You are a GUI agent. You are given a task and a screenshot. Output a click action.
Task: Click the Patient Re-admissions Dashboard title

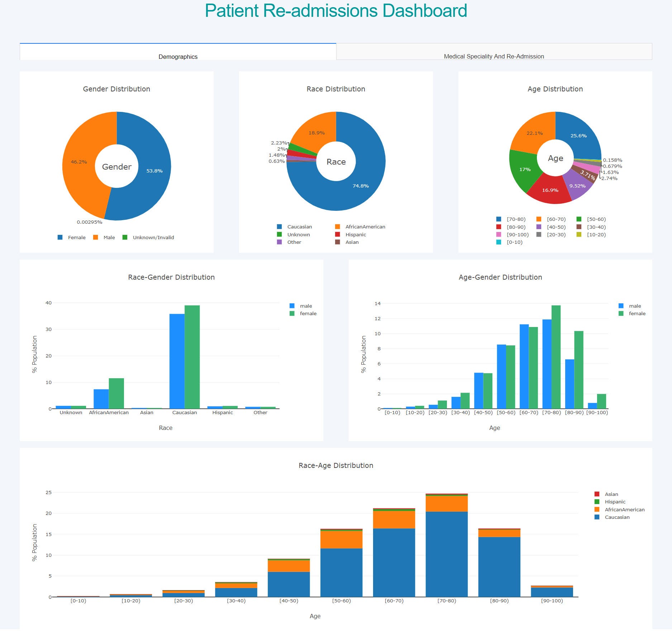coord(336,11)
